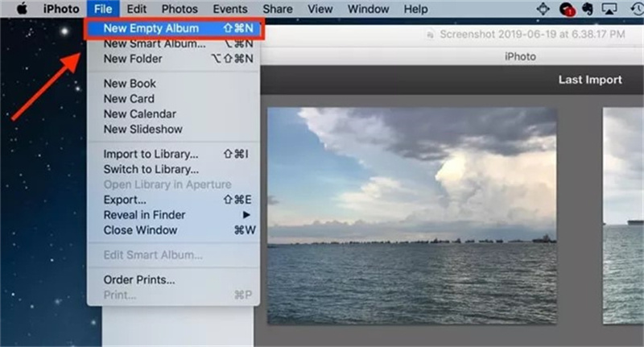Open the Edit menu

coord(136,9)
